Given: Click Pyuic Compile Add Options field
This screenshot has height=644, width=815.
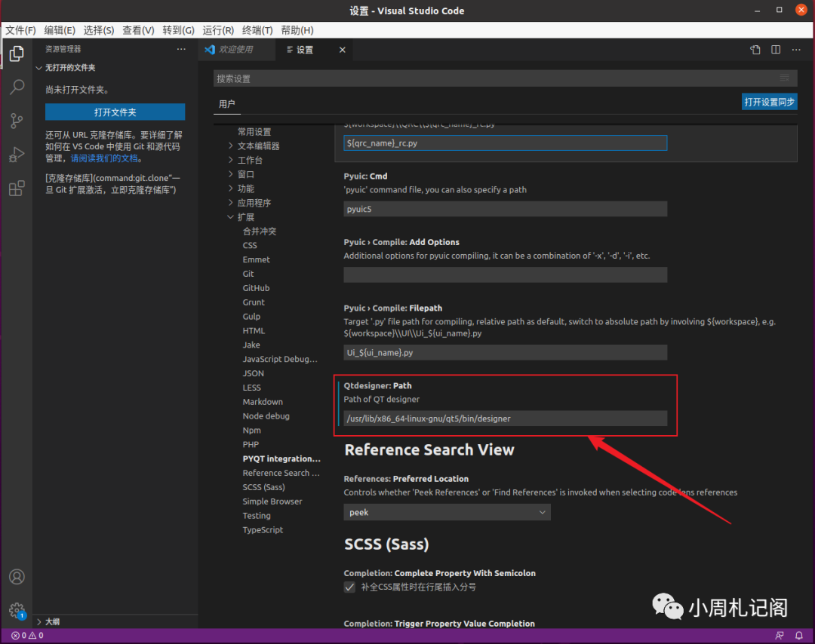Looking at the screenshot, I should [505, 274].
